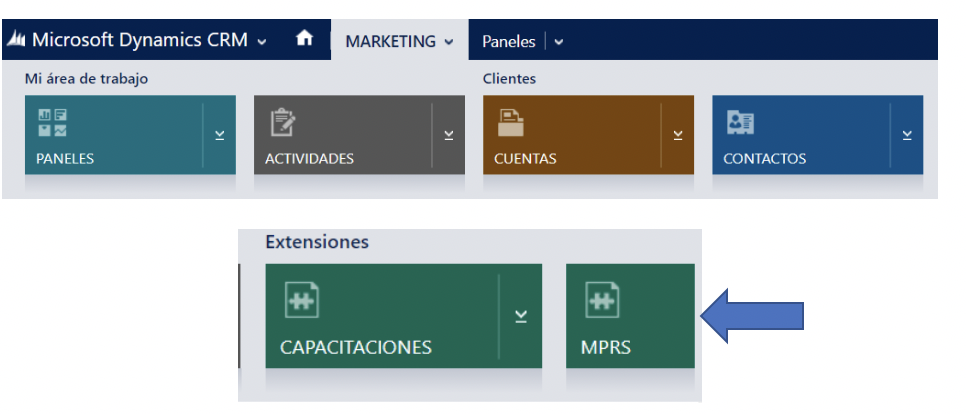The height and width of the screenshot is (414, 966).
Task: Expand the Actividades tile dropdown arrow
Action: click(449, 135)
